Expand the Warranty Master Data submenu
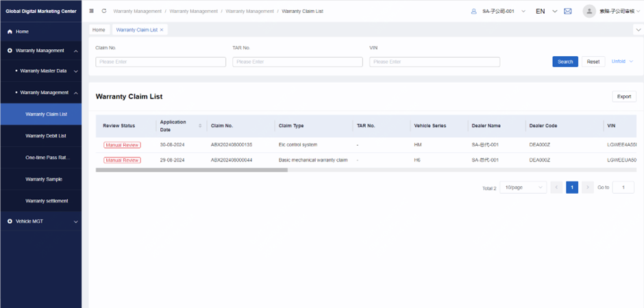Viewport: 644px width, 308px height. (x=76, y=71)
